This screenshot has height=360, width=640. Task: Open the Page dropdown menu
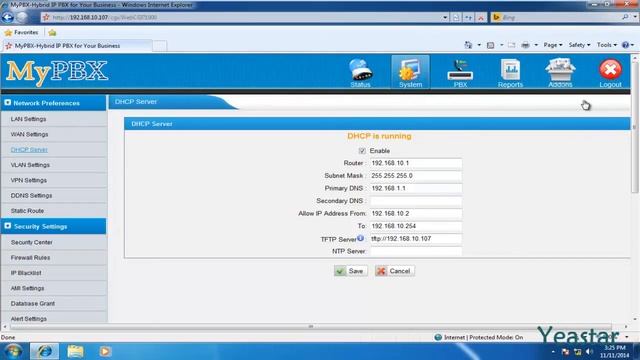click(x=553, y=45)
